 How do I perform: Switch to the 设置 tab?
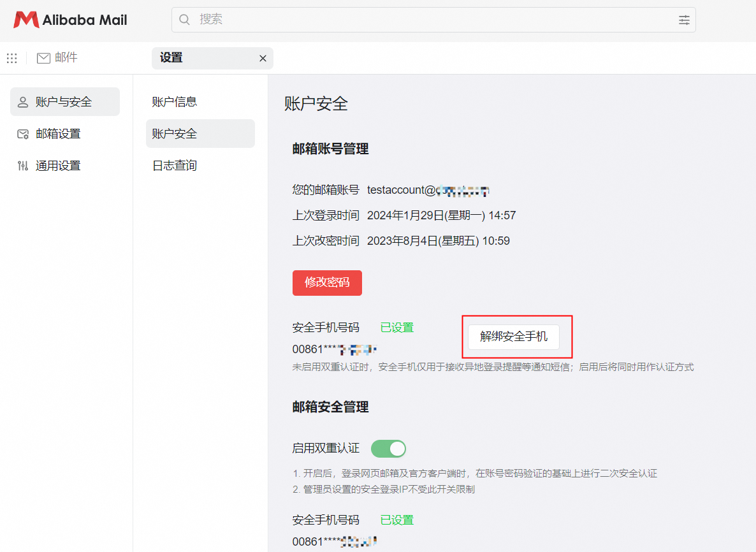pos(212,59)
